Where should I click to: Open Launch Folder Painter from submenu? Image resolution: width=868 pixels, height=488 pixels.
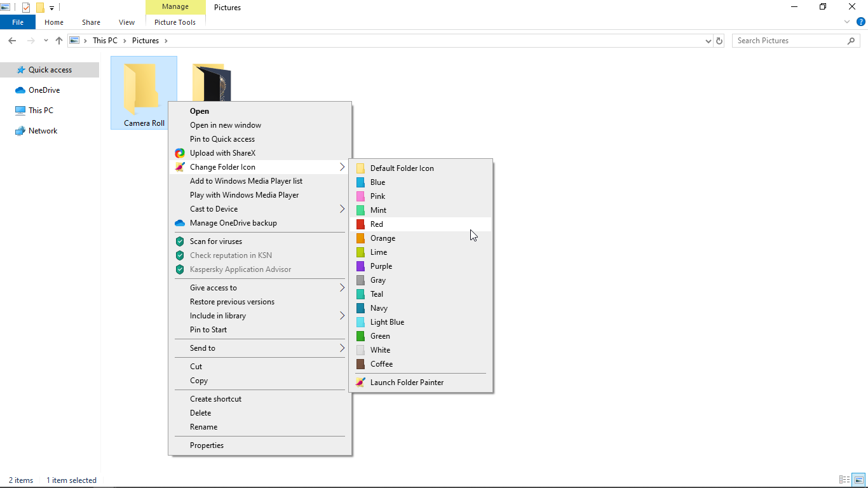407,383
